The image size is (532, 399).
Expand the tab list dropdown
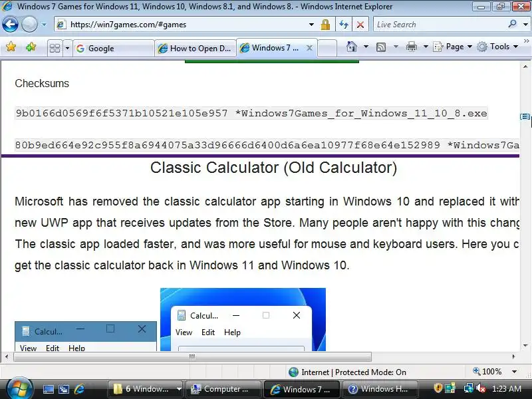pyautogui.click(x=67, y=48)
